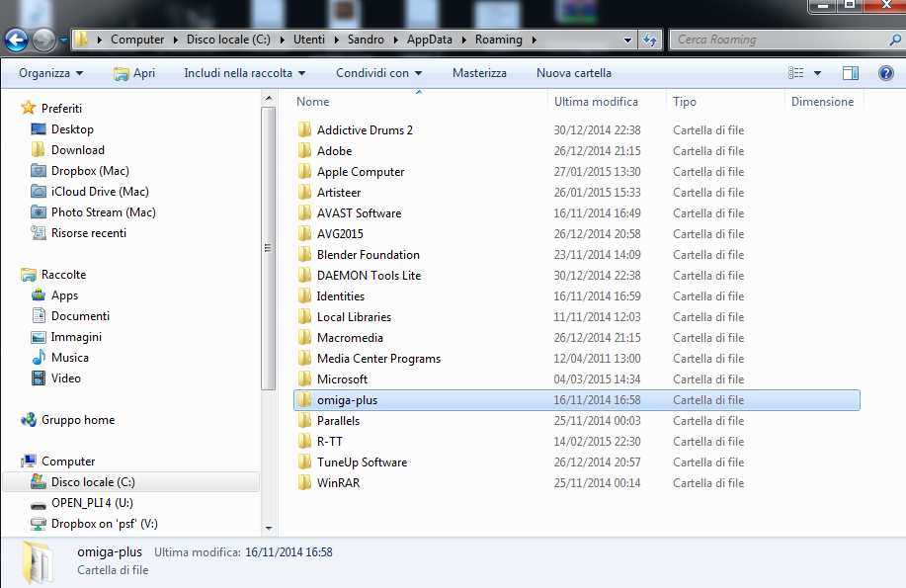This screenshot has height=588, width=906.
Task: Open Includi nella raccolta menu
Action: coord(244,73)
